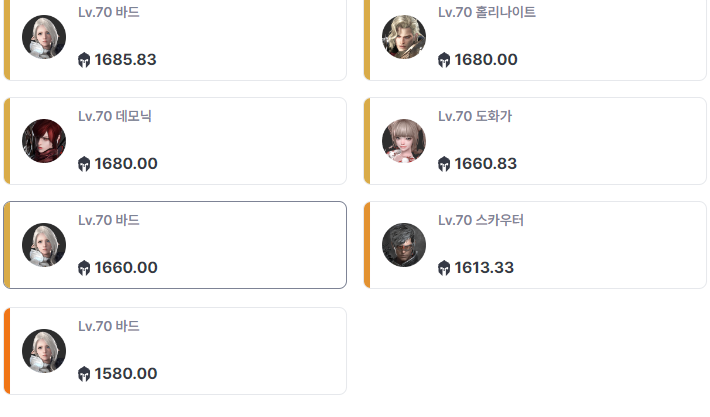Screen dimensions: 710x417
Task: Open the Lv.70 홀리나이트 character name
Action: pyautogui.click(x=487, y=12)
